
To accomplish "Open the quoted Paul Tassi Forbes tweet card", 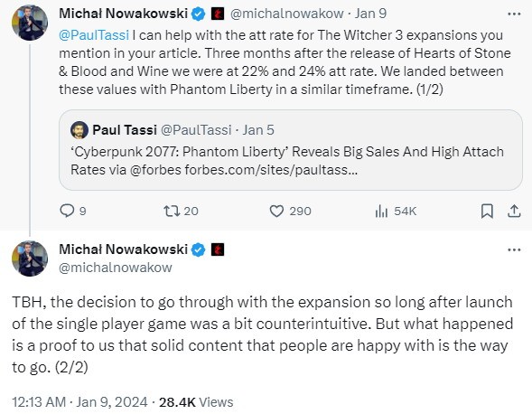I will [291, 150].
